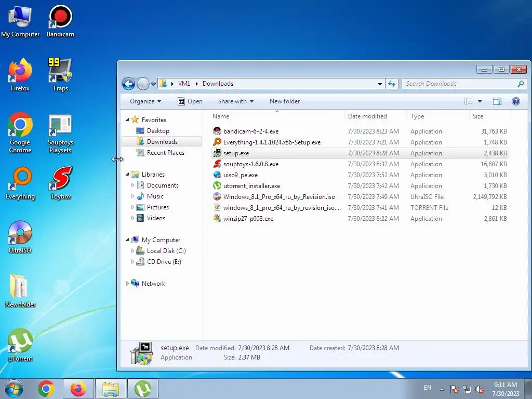This screenshot has height=399, width=532.
Task: Sort by the Name column header
Action: click(x=277, y=116)
